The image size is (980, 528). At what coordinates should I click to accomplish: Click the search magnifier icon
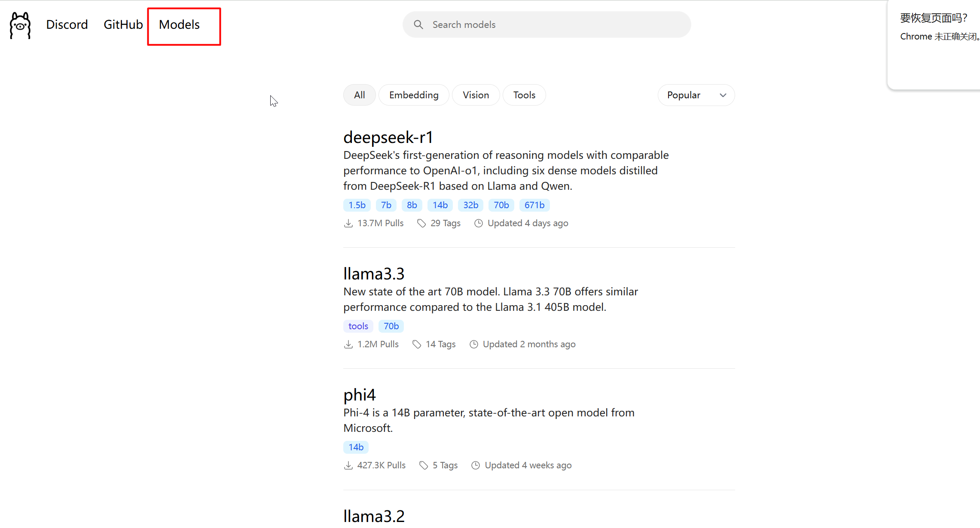coord(418,25)
